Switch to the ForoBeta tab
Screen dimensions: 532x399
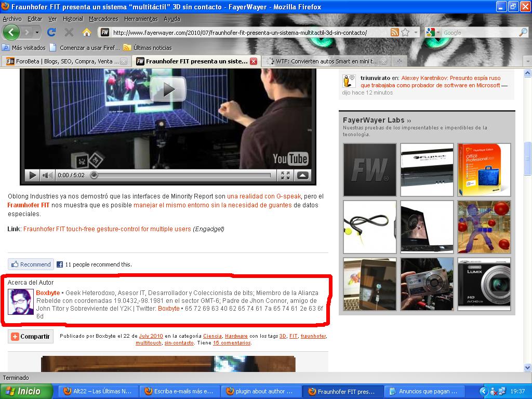[x=66, y=61]
